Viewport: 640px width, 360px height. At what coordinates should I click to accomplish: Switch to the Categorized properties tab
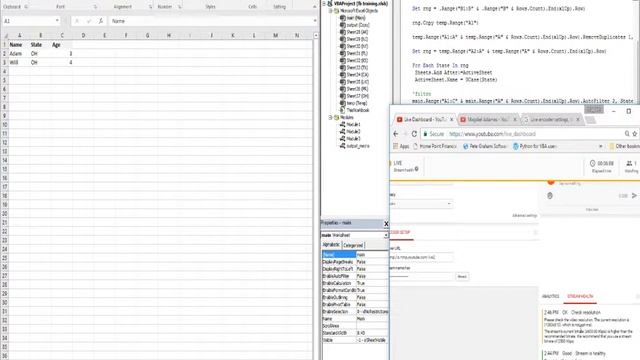click(x=353, y=245)
